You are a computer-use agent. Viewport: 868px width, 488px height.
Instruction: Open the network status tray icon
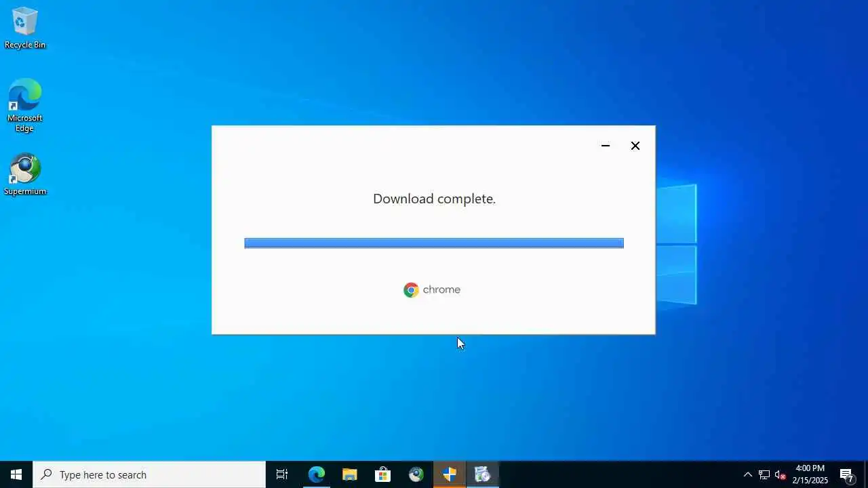click(764, 474)
